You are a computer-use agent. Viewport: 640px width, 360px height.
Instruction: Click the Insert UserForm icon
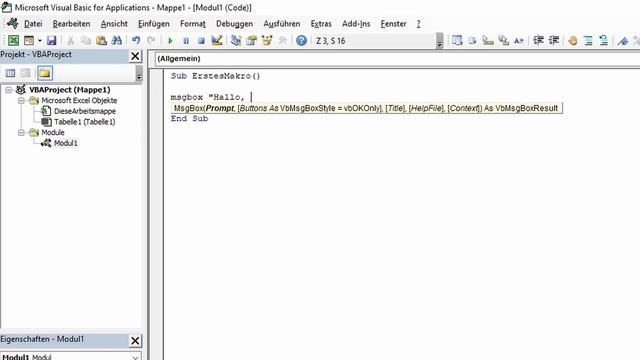pos(29,40)
